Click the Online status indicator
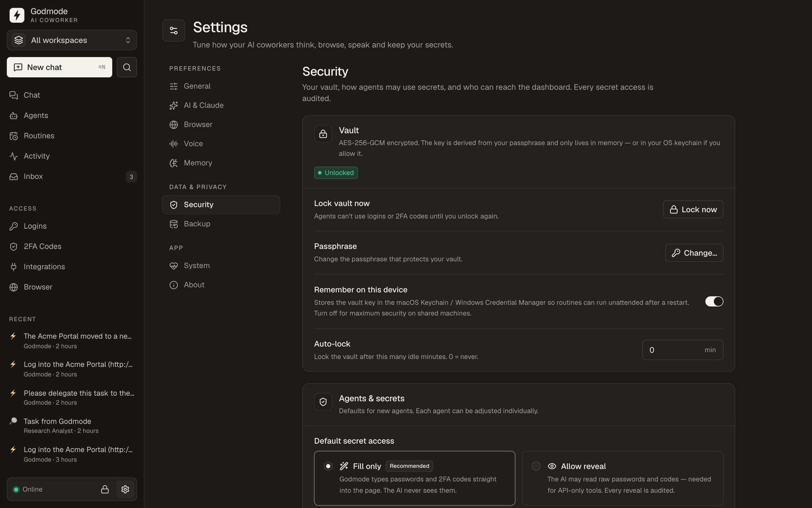Image resolution: width=812 pixels, height=508 pixels. pos(28,489)
